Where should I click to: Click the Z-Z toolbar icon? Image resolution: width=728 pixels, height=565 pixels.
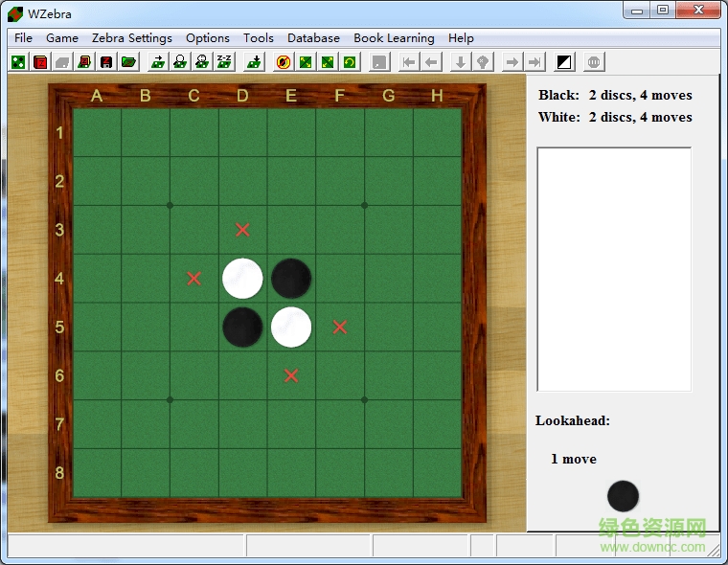[224, 62]
